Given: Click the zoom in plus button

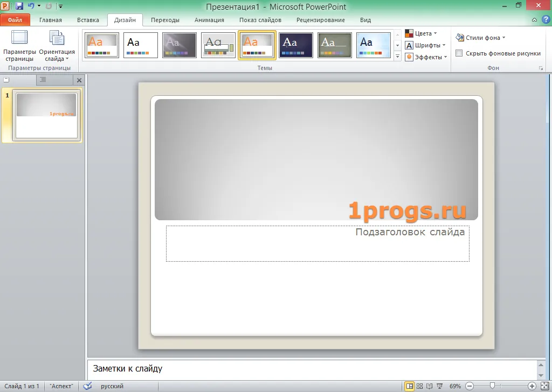Looking at the screenshot, I should [532, 386].
